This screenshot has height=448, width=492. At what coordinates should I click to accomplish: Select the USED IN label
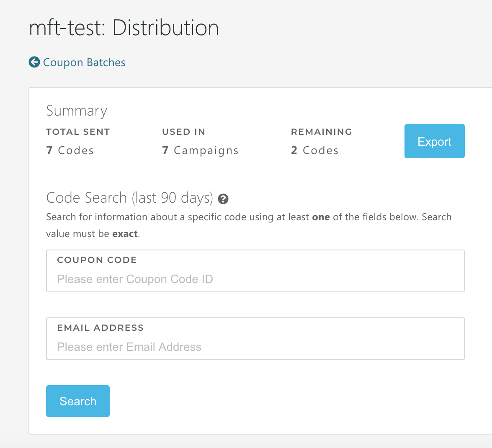click(183, 132)
